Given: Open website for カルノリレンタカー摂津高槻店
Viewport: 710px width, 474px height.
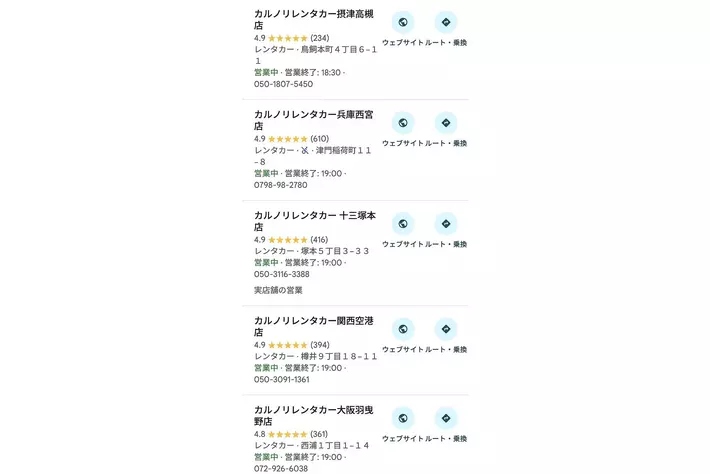Looking at the screenshot, I should pos(402,22).
